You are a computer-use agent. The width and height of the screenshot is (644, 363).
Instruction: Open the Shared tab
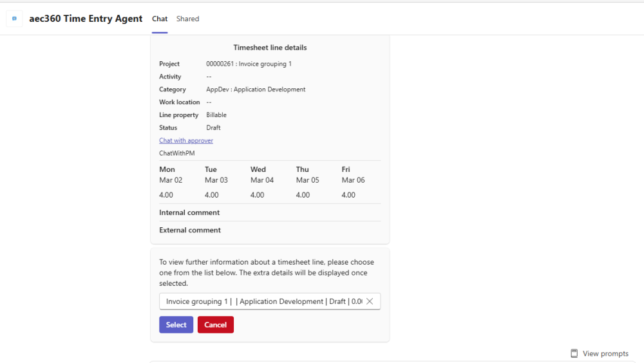click(187, 19)
